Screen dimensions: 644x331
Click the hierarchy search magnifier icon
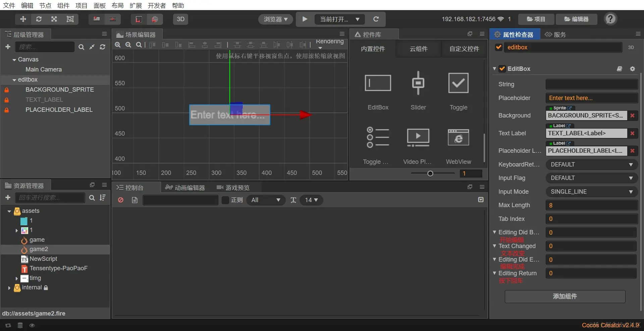[x=81, y=47]
